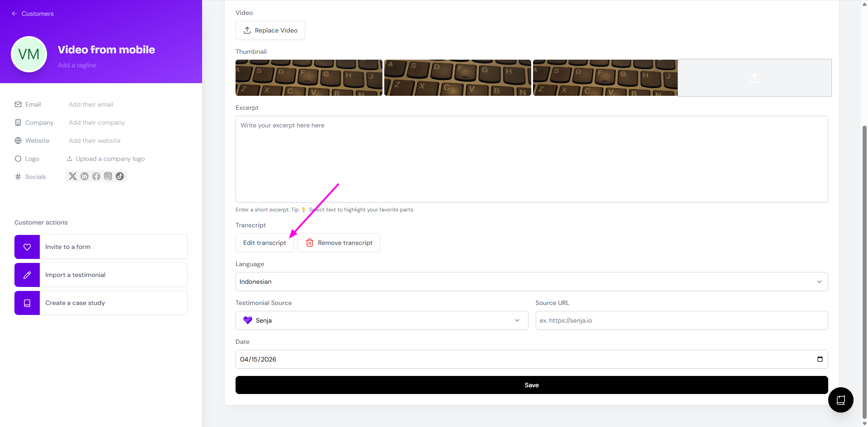Screen dimensions: 868x427
Task: Click the X (Twitter) social icon
Action: coord(72,176)
